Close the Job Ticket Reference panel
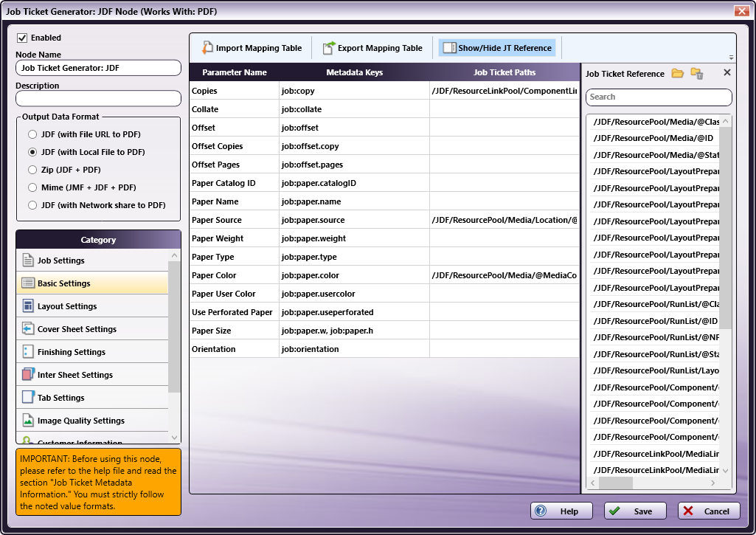This screenshot has height=535, width=756. [727, 72]
